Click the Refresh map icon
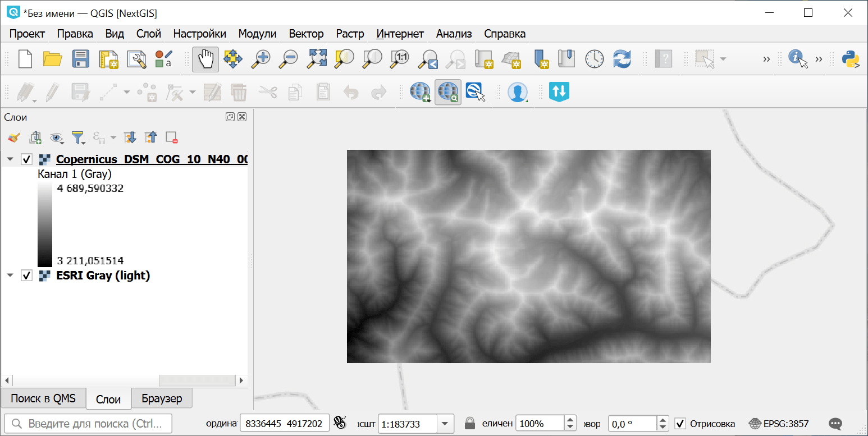Screen dimensions: 868x436 (622, 59)
